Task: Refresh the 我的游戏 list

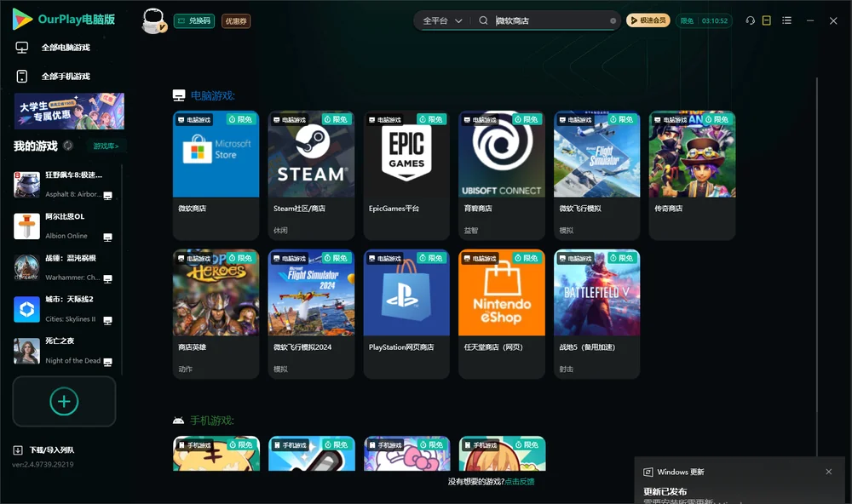Action: (68, 146)
